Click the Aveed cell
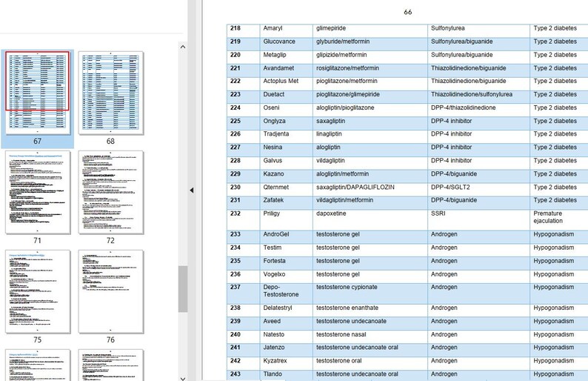This screenshot has width=588, height=381. pyautogui.click(x=286, y=324)
